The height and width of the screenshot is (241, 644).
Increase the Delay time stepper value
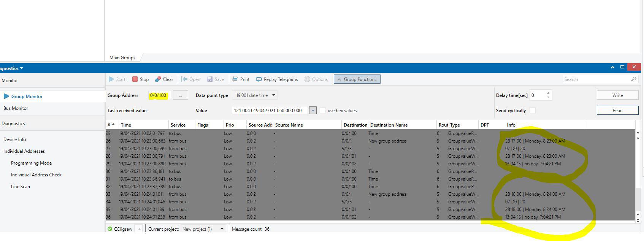pyautogui.click(x=548, y=93)
